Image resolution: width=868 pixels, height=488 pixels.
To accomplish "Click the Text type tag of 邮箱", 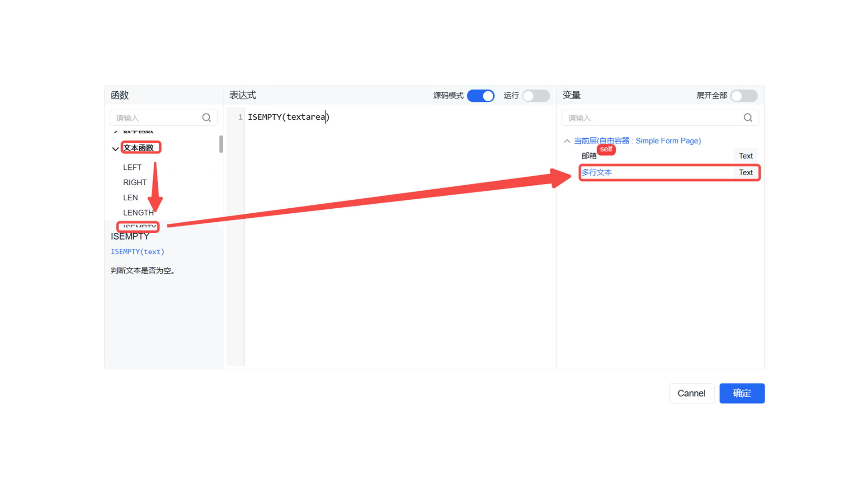I will pos(745,156).
